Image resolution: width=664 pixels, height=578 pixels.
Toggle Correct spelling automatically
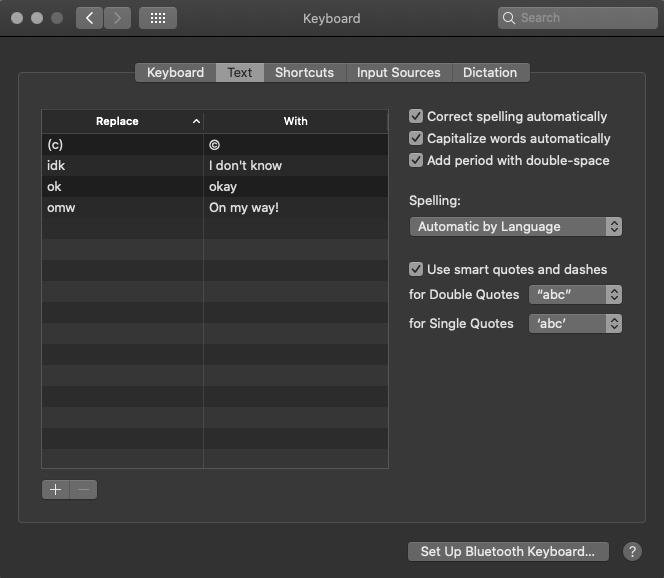point(416,116)
